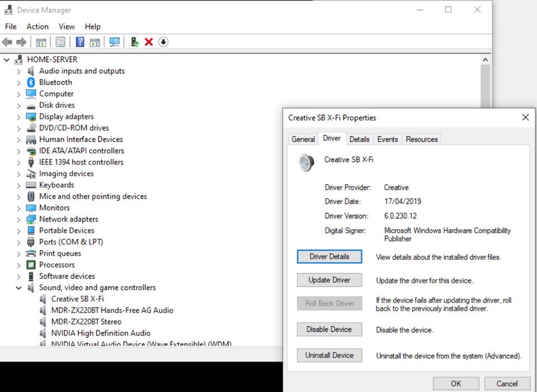
Task: Expand Audio inputs and outputs
Action: 18,72
